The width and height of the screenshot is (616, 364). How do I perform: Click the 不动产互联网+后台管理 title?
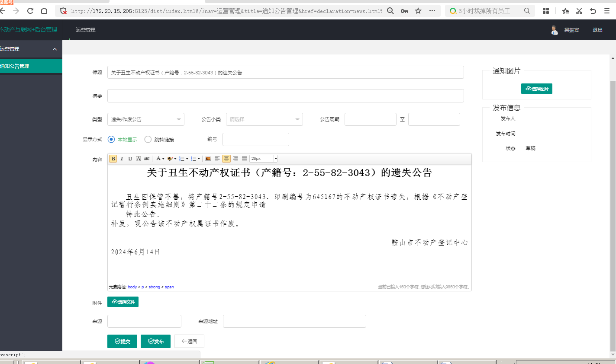[x=29, y=29]
